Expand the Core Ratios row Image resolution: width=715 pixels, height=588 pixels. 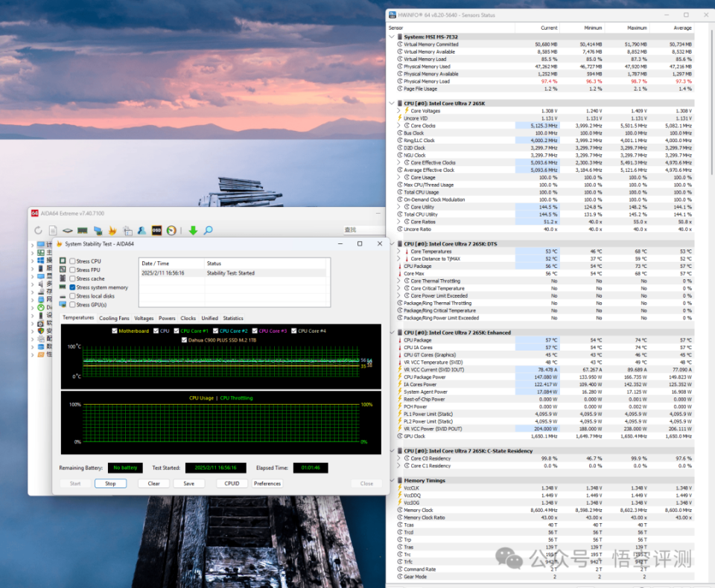click(399, 222)
